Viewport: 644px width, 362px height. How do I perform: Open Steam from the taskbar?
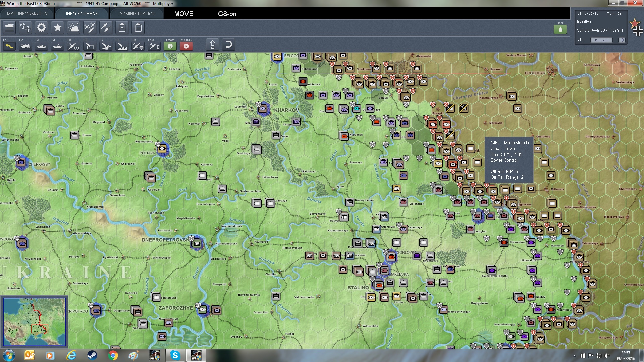click(x=92, y=355)
